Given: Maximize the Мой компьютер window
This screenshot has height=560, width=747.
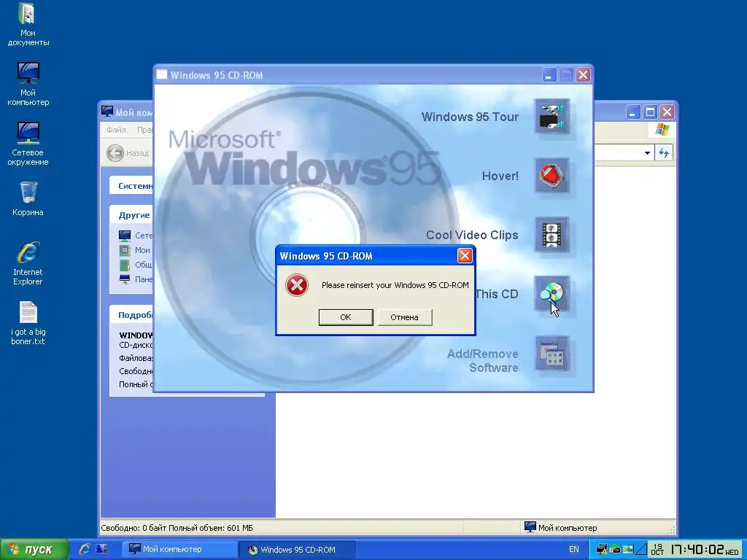Looking at the screenshot, I should [650, 112].
